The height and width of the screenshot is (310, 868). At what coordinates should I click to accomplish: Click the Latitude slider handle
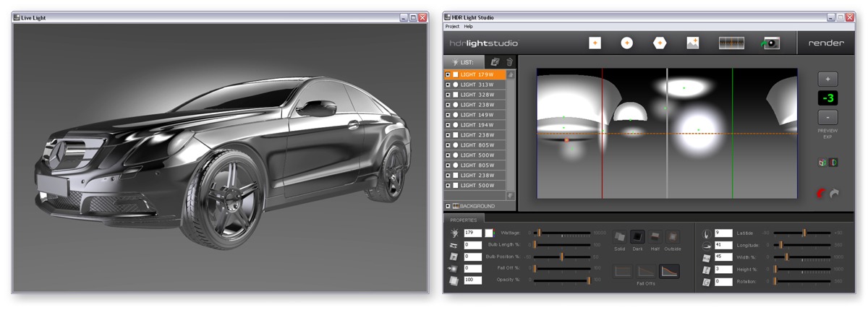[804, 233]
